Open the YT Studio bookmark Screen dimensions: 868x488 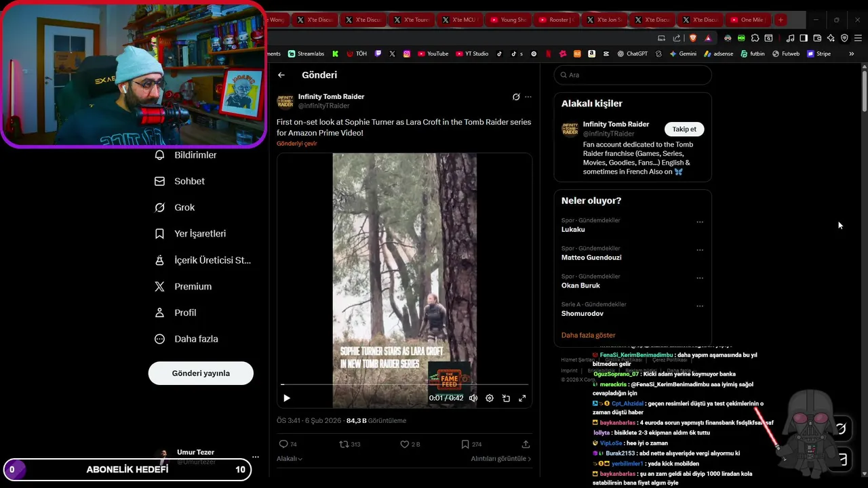pos(472,54)
